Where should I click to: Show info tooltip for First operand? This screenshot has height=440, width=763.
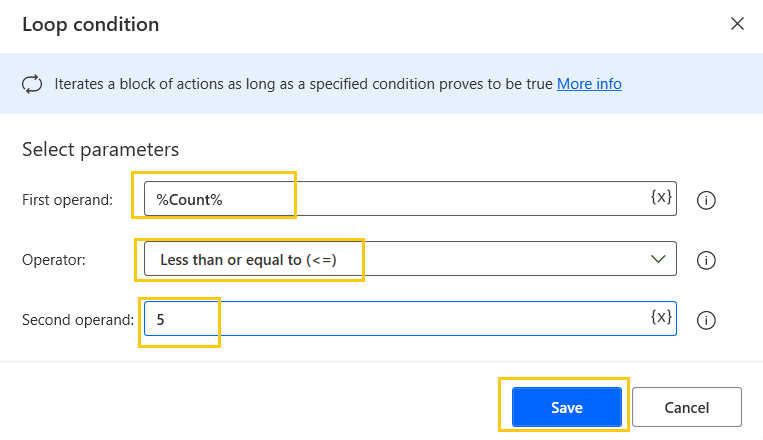[706, 200]
